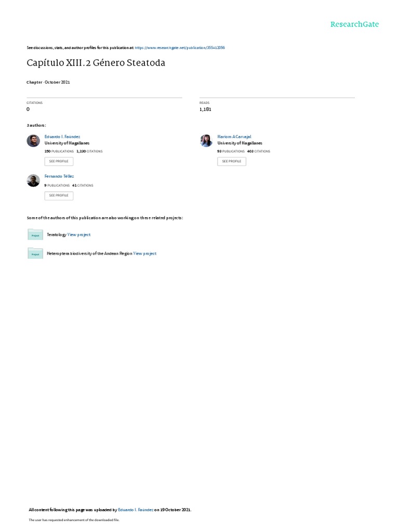
Task: Open View project link for Teratology
Action: (x=79, y=235)
